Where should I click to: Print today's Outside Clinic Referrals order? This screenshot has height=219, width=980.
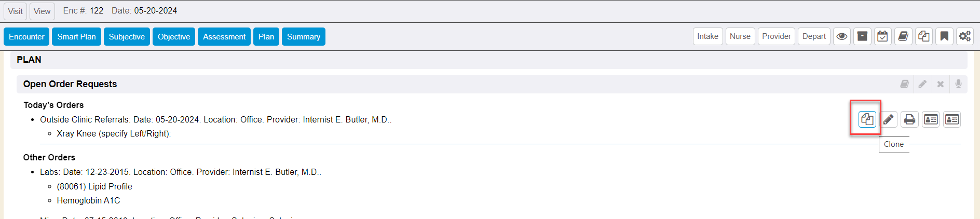click(x=909, y=119)
